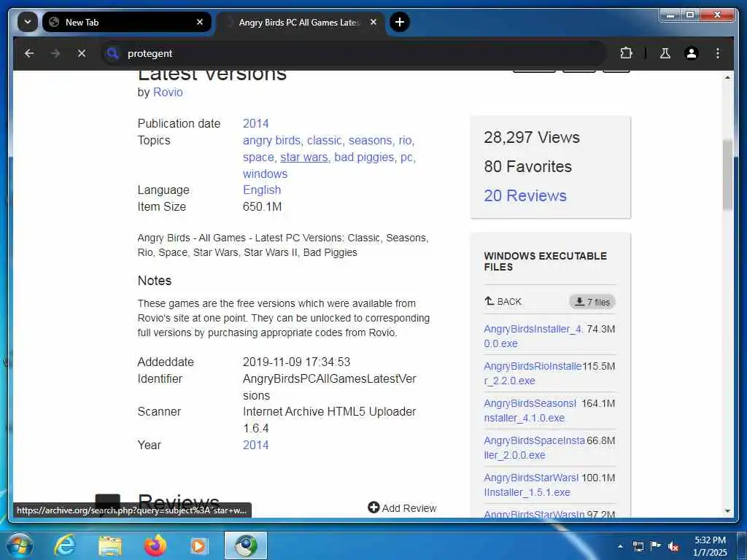This screenshot has width=747, height=560.
Task: Select the Addeddate value 2019-11-09 17:34:53
Action: 296,362
